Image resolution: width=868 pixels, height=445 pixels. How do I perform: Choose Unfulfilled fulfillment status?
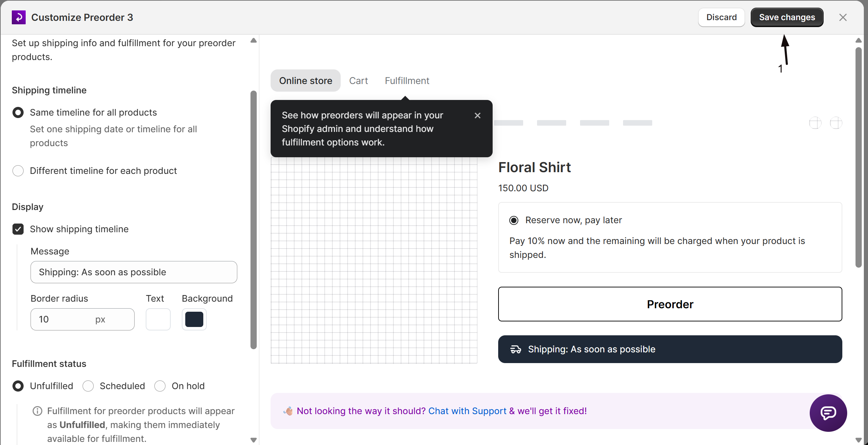point(18,386)
